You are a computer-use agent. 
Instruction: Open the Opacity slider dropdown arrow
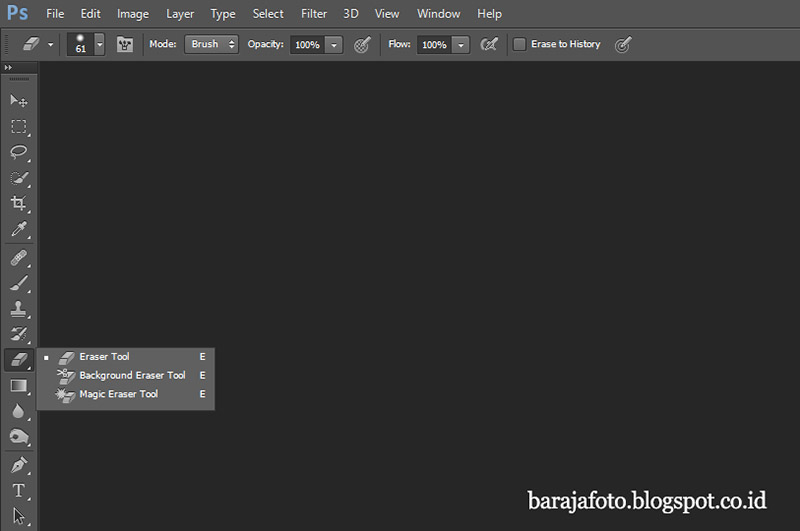(x=334, y=45)
